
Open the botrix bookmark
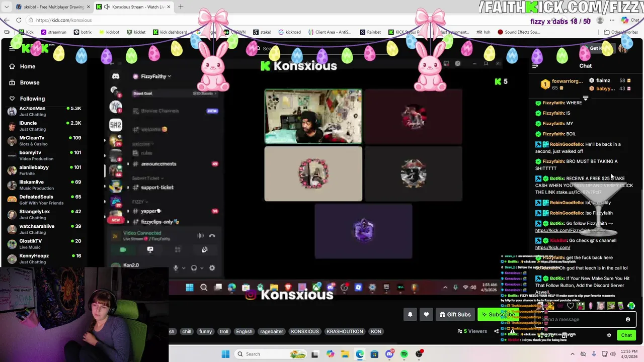83,32
